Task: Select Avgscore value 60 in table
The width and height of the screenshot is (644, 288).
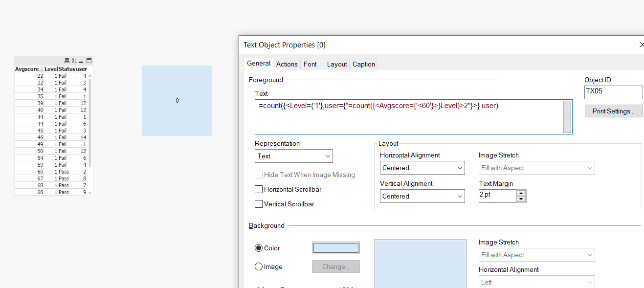Action: [x=29, y=172]
